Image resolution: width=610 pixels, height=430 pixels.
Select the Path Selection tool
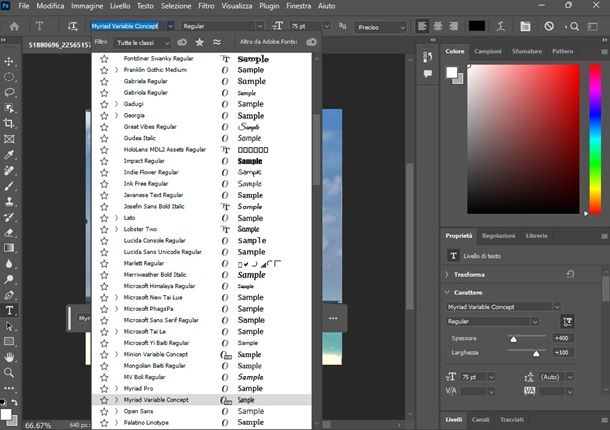coord(9,326)
